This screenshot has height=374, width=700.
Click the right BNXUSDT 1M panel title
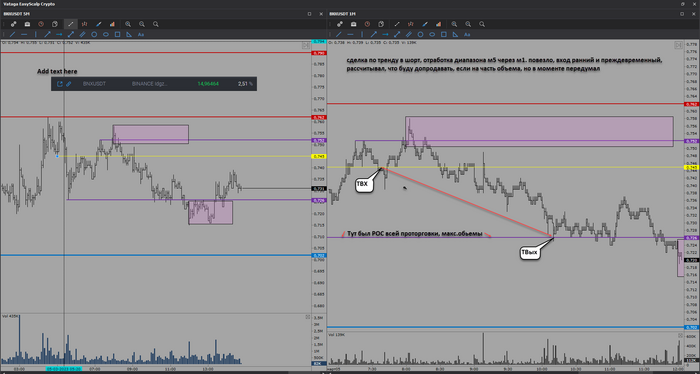(342, 14)
